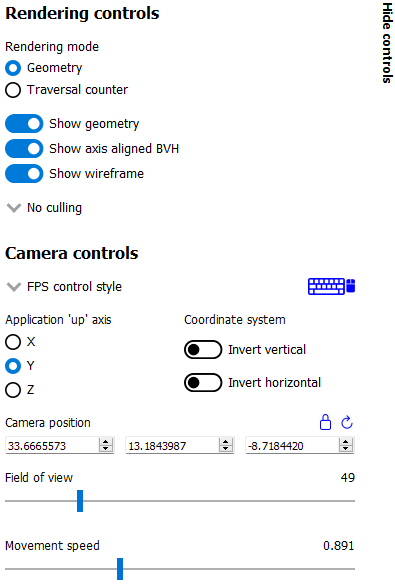Click the reset camera position icon

(347, 422)
